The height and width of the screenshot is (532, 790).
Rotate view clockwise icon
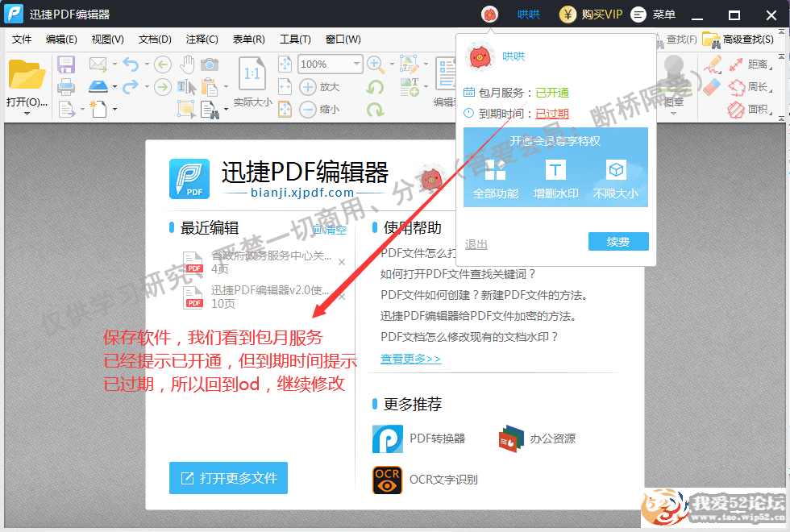coord(376,109)
